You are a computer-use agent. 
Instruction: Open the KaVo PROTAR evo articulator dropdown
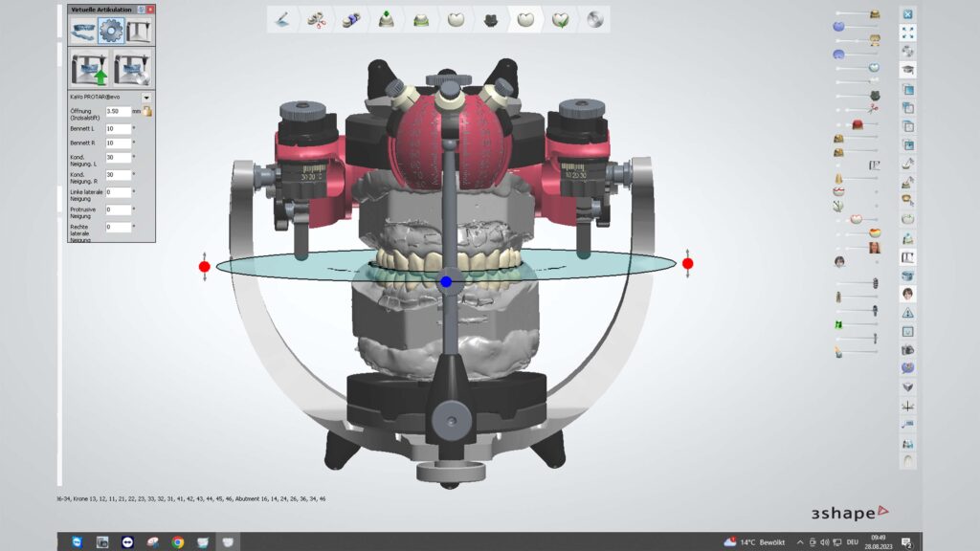[146, 98]
